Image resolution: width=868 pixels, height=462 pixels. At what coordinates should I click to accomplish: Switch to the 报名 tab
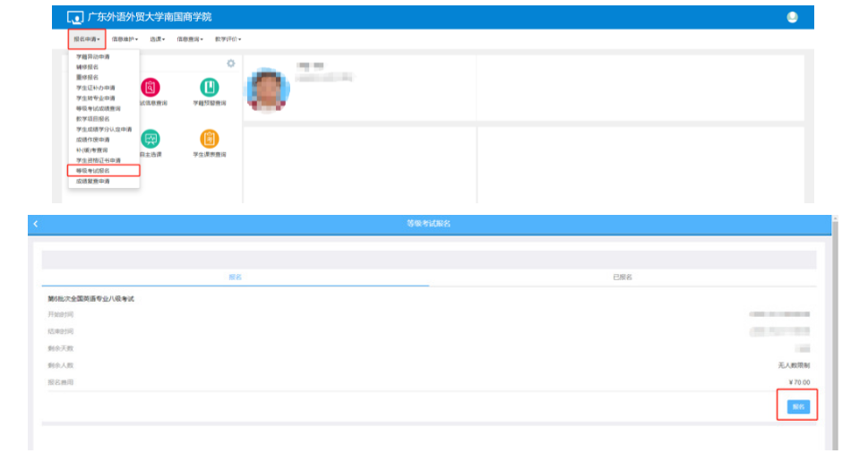pos(236,278)
